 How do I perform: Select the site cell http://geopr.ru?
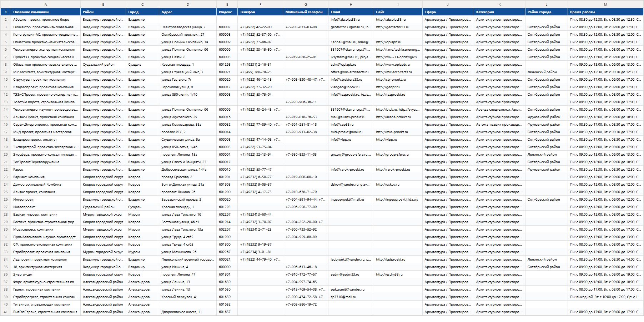point(398,87)
